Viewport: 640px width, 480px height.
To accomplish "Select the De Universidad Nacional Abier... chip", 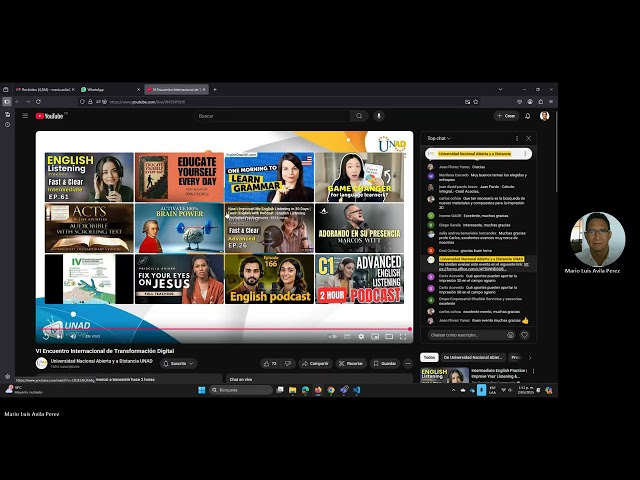I will pos(473,358).
